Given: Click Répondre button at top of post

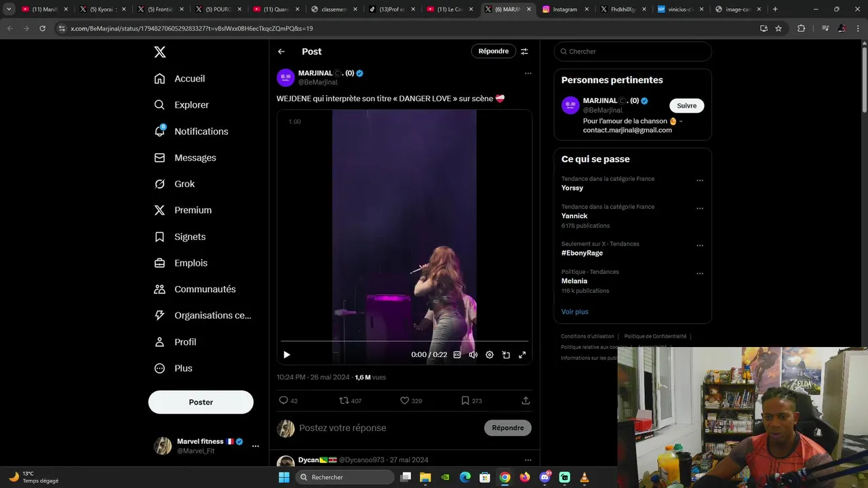Looking at the screenshot, I should point(493,52).
